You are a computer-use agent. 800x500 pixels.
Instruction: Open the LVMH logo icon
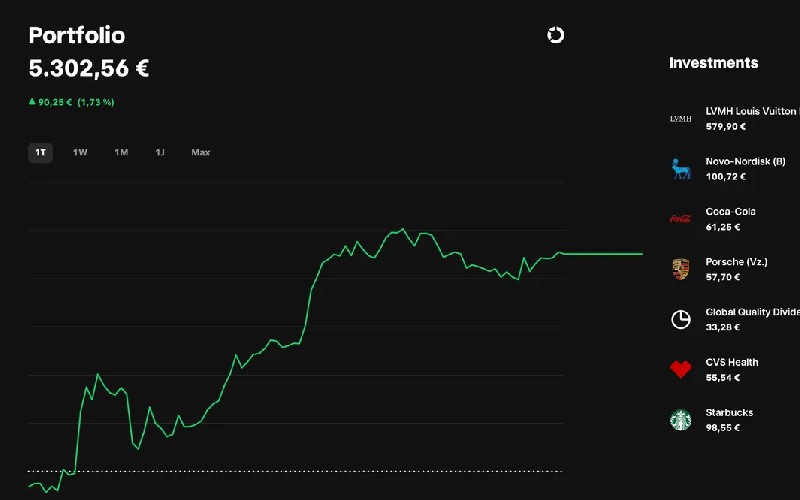(681, 118)
